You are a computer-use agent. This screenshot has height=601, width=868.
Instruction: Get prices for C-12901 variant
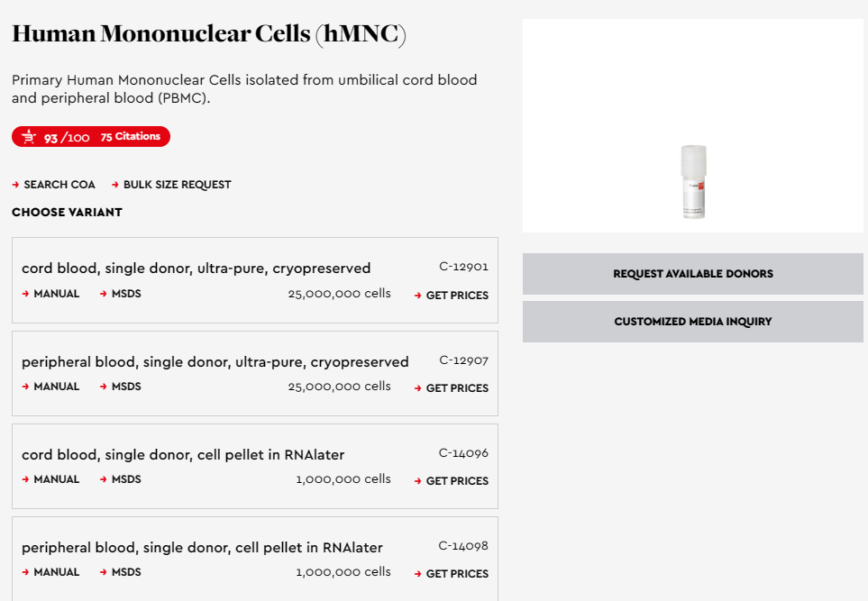click(452, 296)
